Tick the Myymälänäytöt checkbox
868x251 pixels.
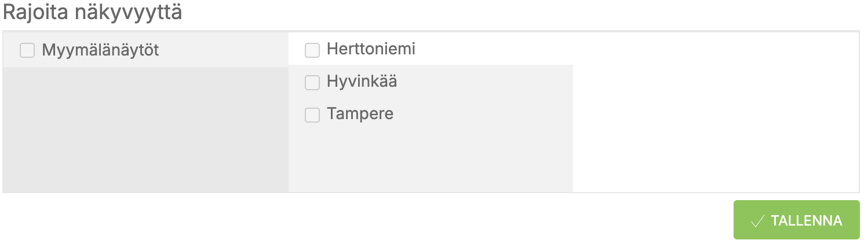coord(27,51)
